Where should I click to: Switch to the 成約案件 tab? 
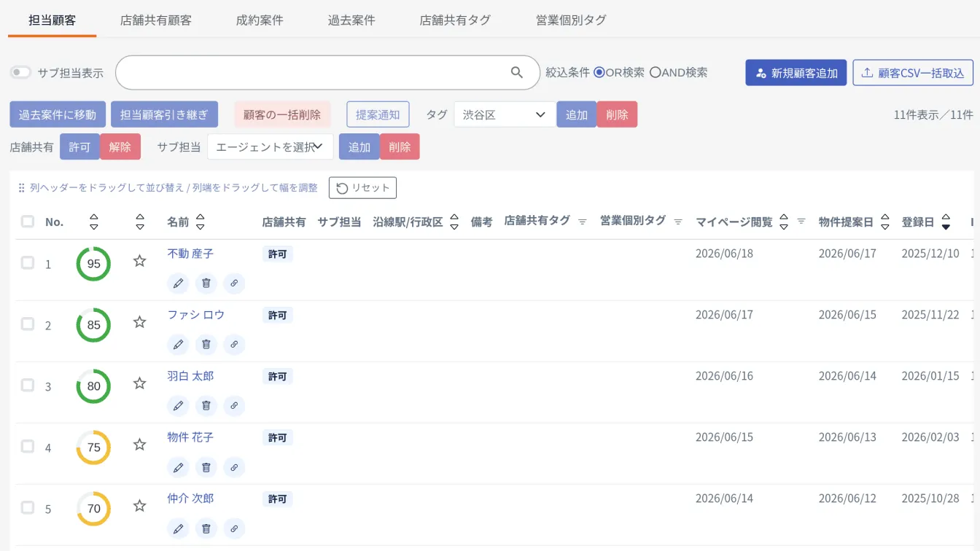click(260, 20)
